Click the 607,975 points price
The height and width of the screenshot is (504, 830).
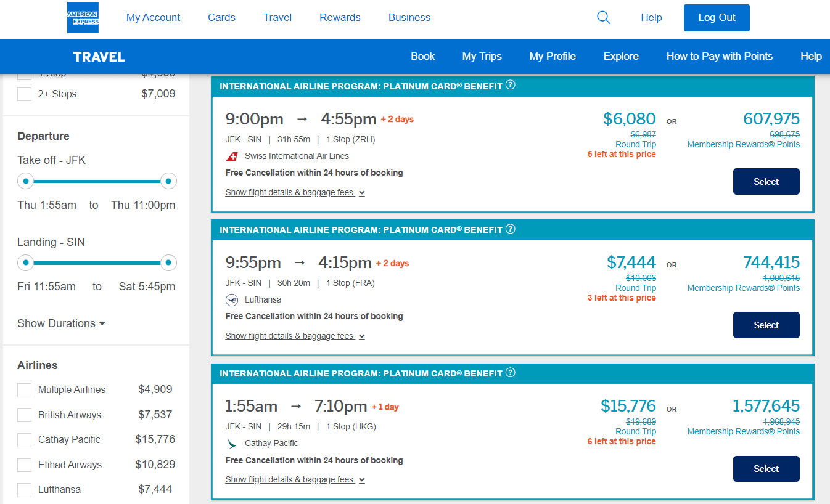pyautogui.click(x=771, y=118)
